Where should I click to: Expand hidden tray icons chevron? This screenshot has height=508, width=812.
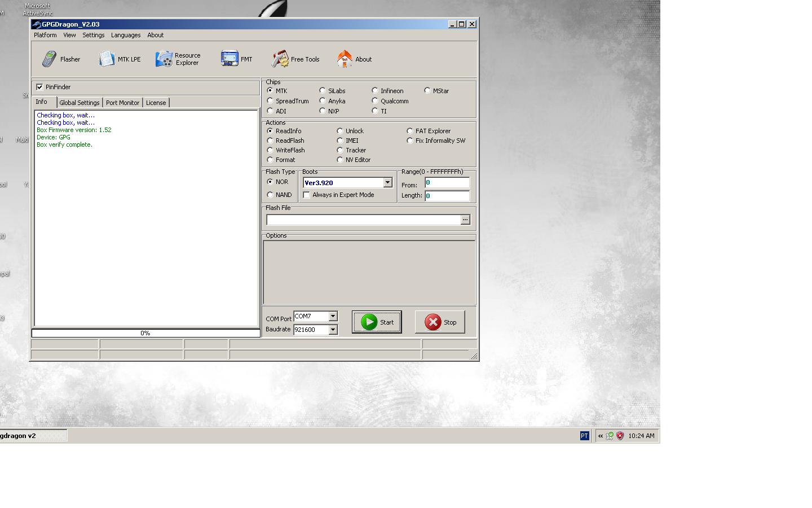pyautogui.click(x=601, y=436)
